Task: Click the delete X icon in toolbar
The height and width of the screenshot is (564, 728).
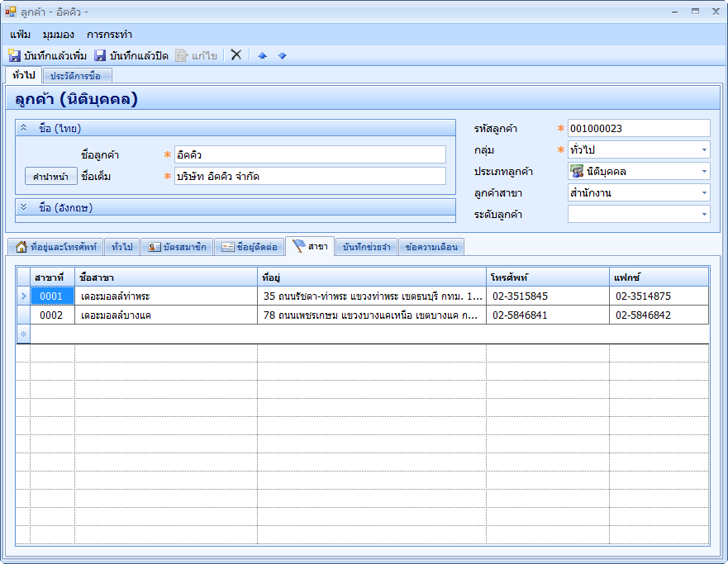Action: click(x=236, y=55)
